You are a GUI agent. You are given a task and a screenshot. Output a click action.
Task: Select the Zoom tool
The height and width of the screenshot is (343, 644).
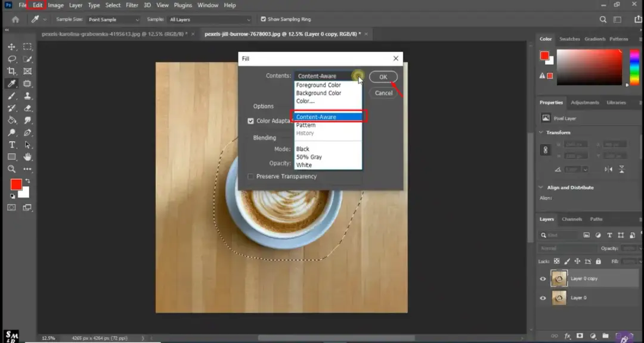[x=11, y=169]
